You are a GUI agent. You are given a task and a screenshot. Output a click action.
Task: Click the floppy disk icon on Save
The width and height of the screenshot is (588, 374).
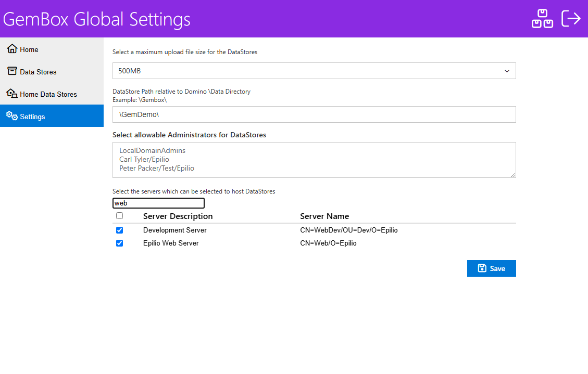click(x=482, y=268)
